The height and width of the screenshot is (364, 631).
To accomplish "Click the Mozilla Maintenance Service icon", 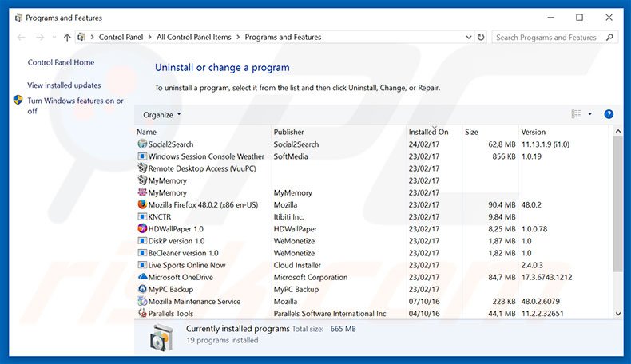I will click(x=142, y=301).
